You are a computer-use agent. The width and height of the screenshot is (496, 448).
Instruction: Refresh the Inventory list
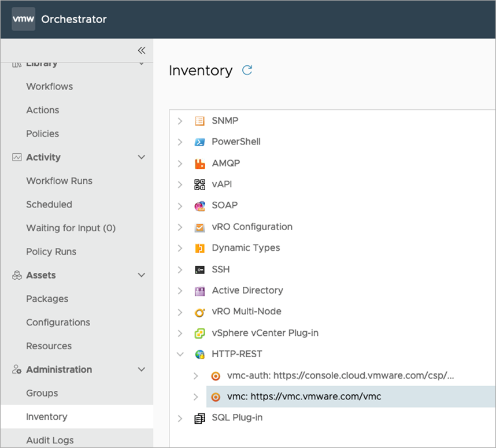tap(247, 70)
